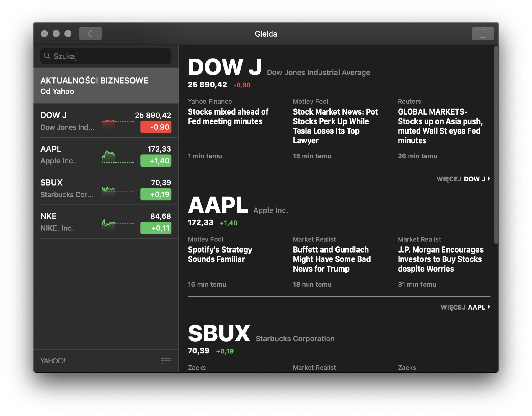Click the vertical scrollbar in news pane
Image resolution: width=532 pixels, height=416 pixels.
(496, 145)
